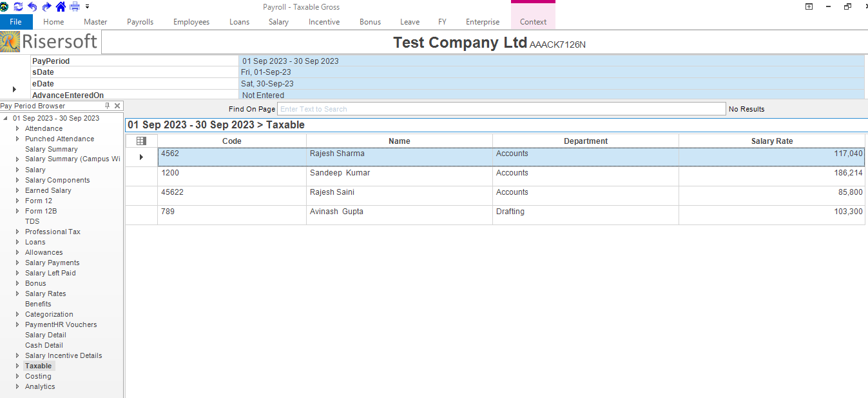The image size is (868, 398).
Task: Click the printer icon
Action: click(x=75, y=6)
